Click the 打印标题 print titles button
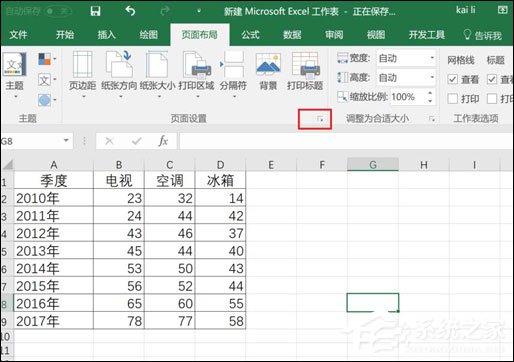 click(x=305, y=71)
